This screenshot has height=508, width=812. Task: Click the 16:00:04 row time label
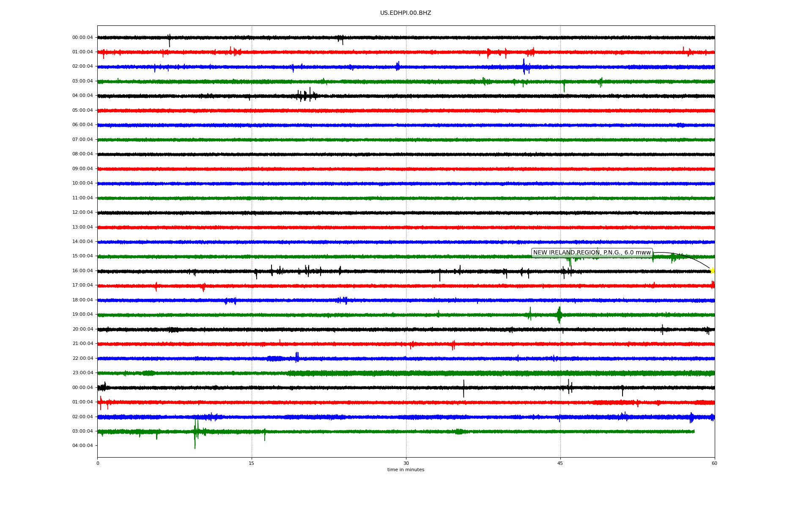point(82,271)
